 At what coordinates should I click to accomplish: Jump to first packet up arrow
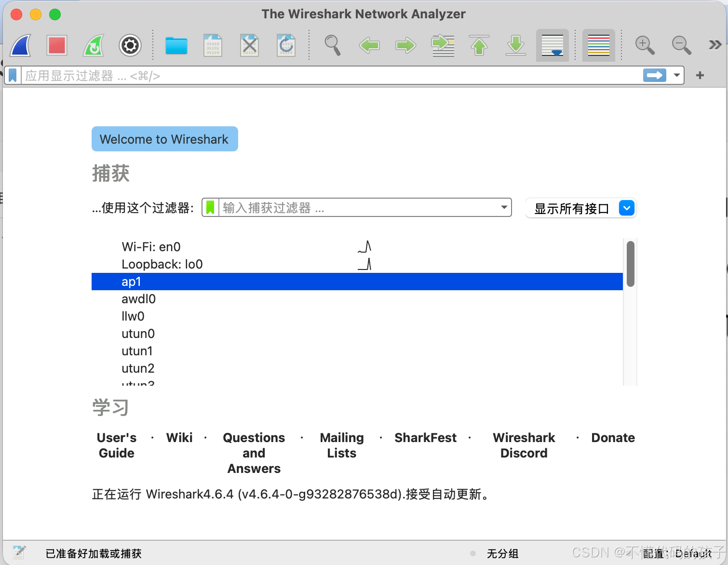click(479, 45)
